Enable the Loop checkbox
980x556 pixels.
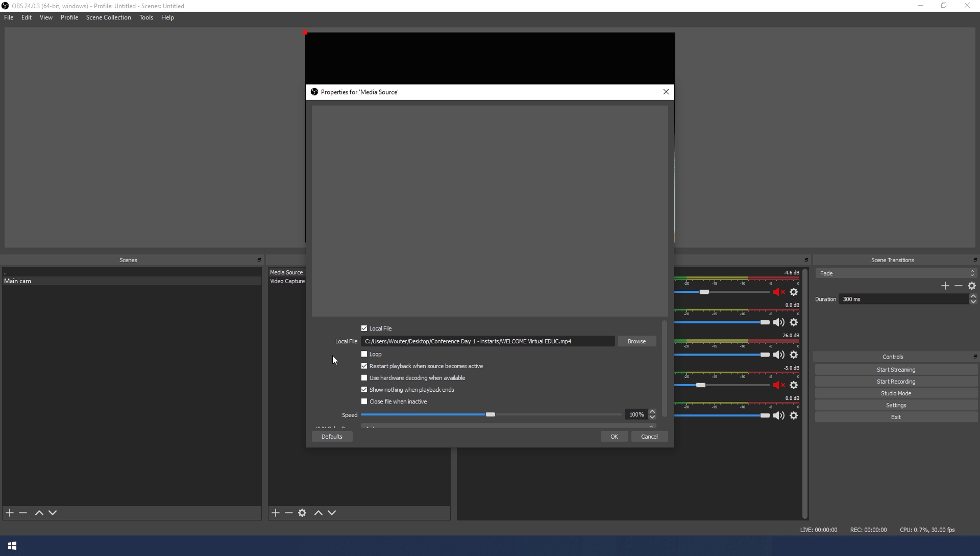pyautogui.click(x=364, y=354)
